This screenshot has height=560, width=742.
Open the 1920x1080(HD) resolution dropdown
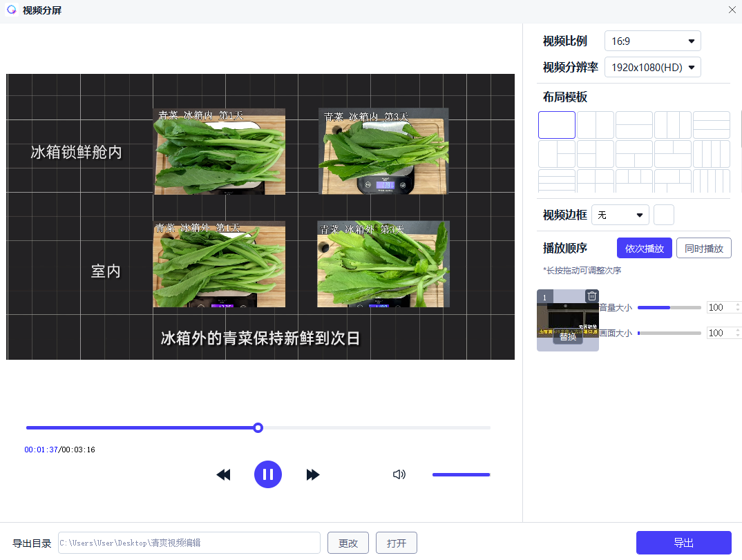coord(652,67)
